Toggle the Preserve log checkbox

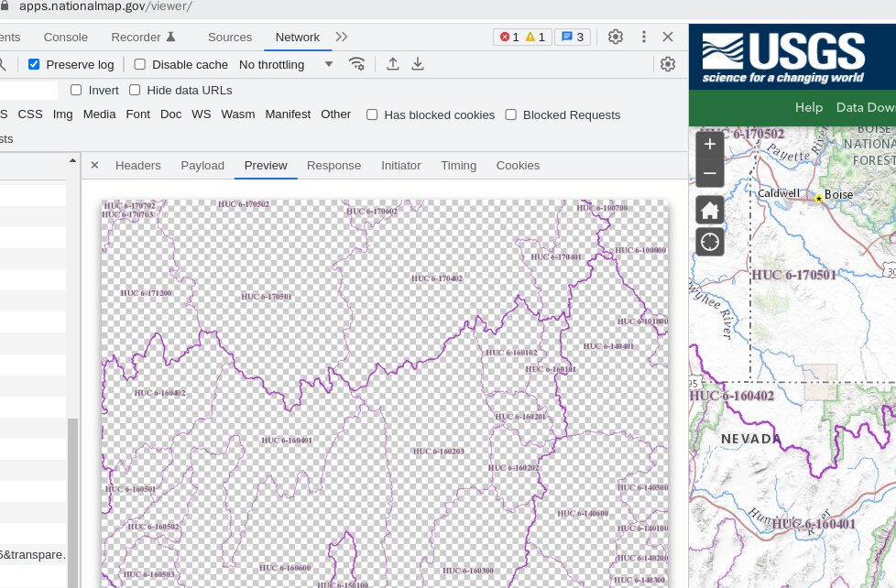tap(34, 64)
